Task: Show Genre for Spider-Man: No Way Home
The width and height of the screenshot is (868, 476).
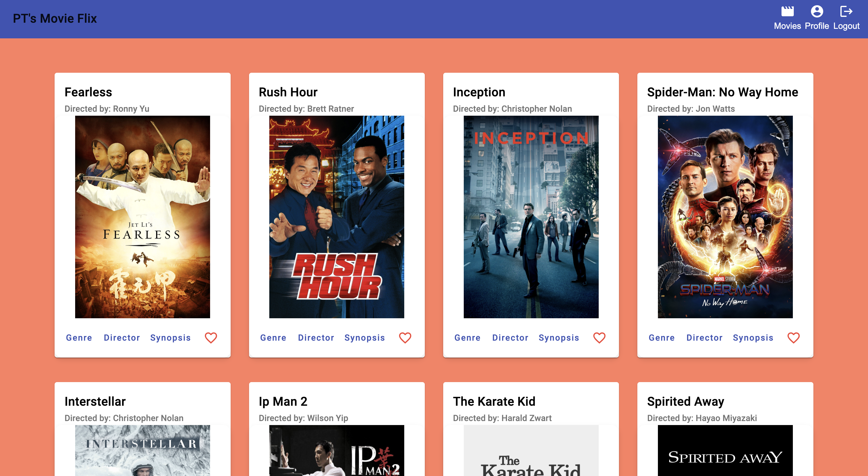Action: pyautogui.click(x=662, y=338)
